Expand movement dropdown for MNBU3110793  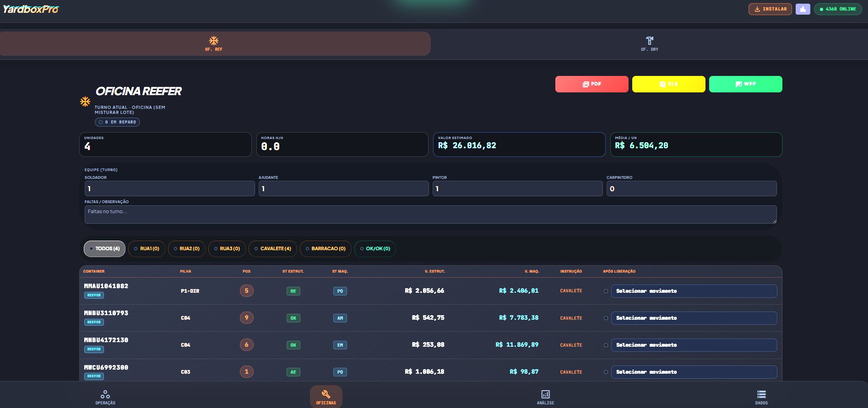click(x=694, y=318)
